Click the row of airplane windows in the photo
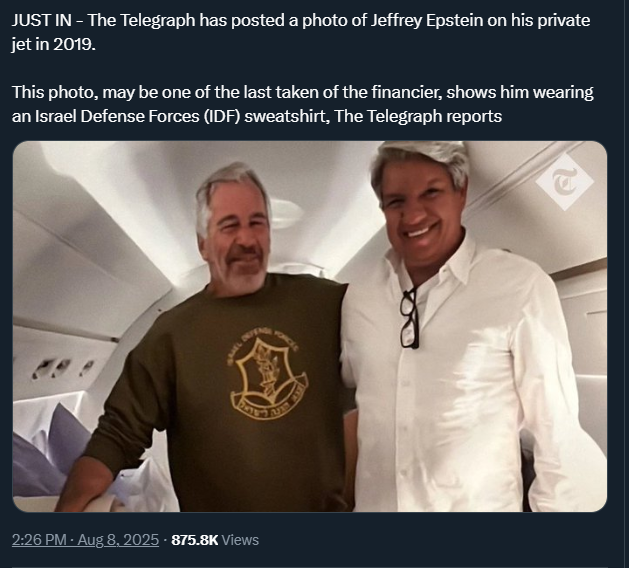 (x=63, y=368)
